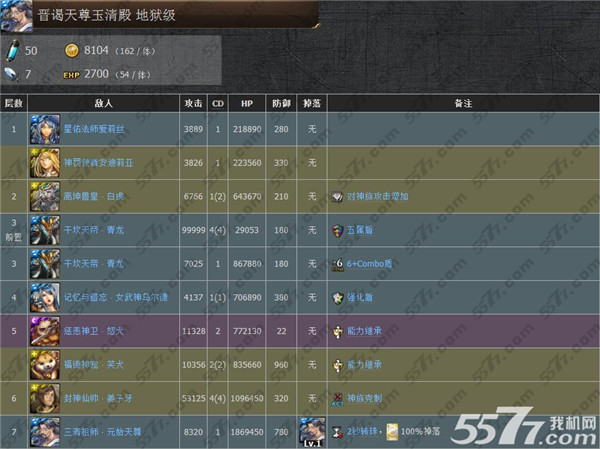Open the 记忆与遗忘·女武神乌尔德 enemy portrait

pos(44,297)
